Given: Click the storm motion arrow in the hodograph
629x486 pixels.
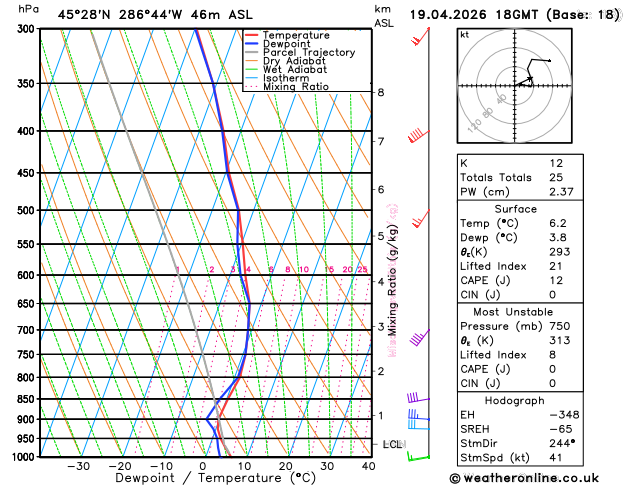Looking at the screenshot, I should pyautogui.click(x=523, y=81).
